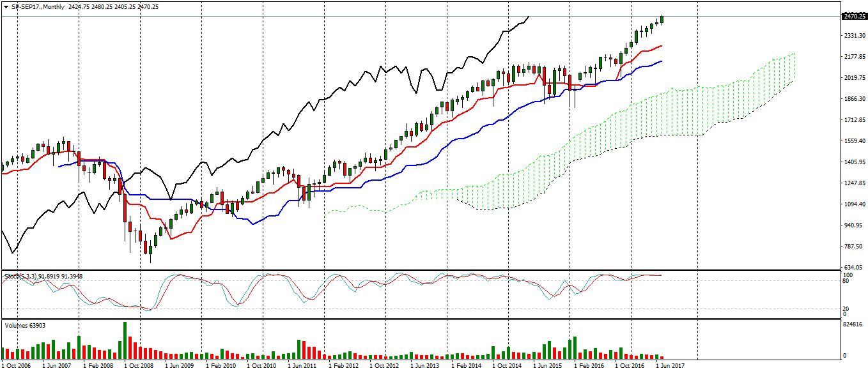Click the 1 Feb 2014 date label
The height and width of the screenshot is (373, 868).
tap(466, 366)
